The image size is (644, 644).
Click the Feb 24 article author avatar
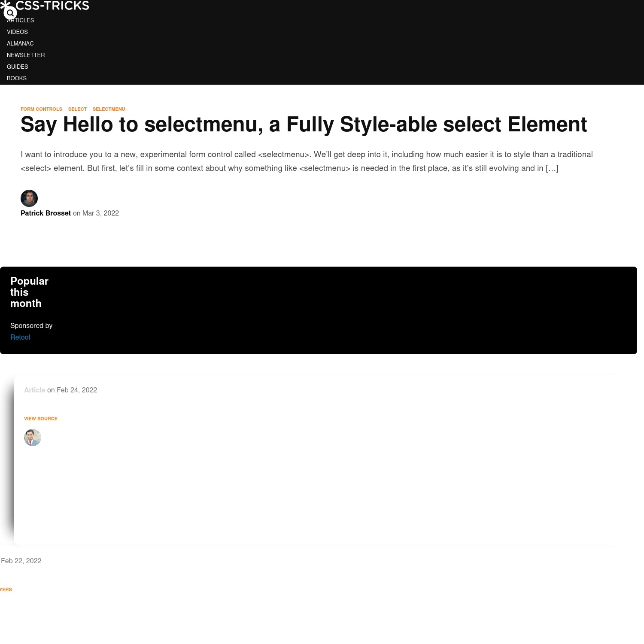tap(33, 437)
